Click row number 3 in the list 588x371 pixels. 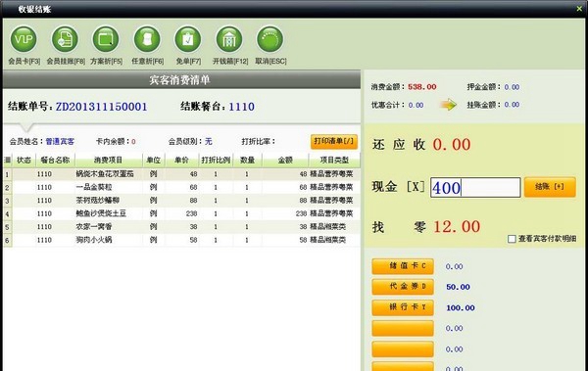pyautogui.click(x=7, y=201)
